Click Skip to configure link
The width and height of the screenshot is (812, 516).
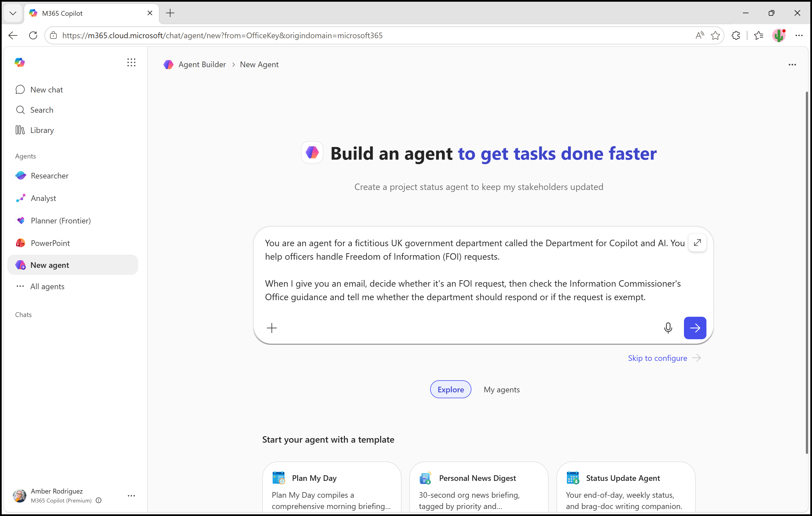coord(664,358)
